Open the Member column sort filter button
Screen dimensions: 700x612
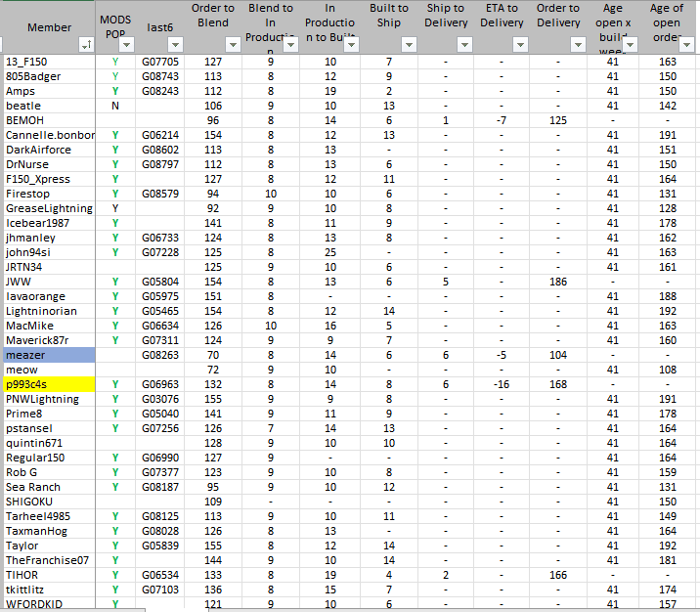[x=86, y=44]
